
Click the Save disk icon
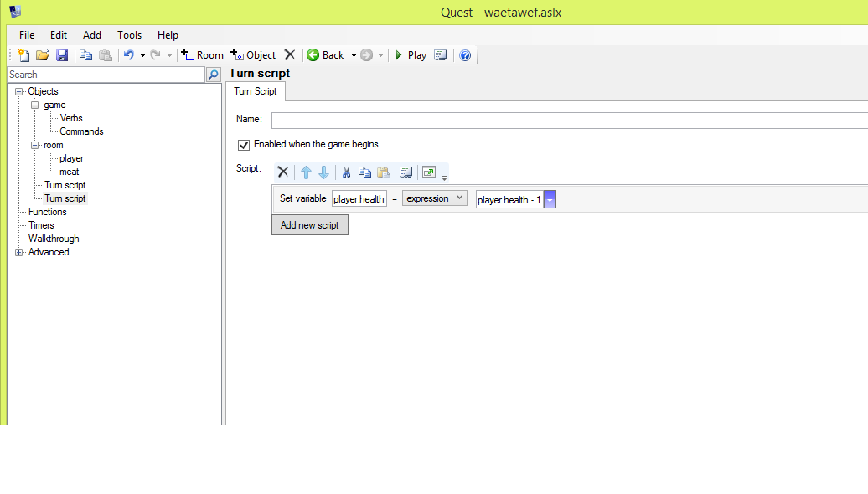click(62, 55)
